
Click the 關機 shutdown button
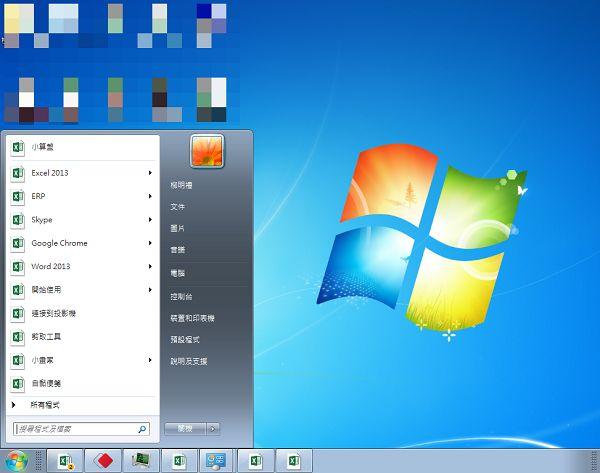click(185, 429)
